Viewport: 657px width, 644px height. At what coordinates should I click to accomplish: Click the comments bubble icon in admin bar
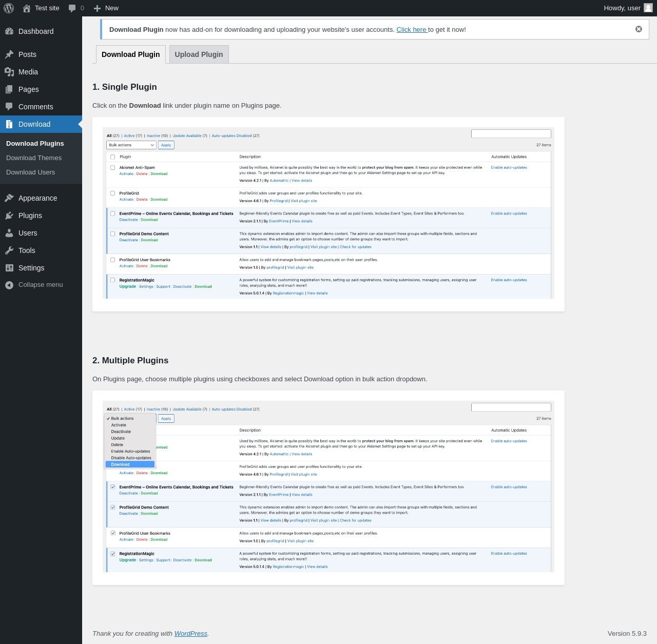pyautogui.click(x=72, y=8)
